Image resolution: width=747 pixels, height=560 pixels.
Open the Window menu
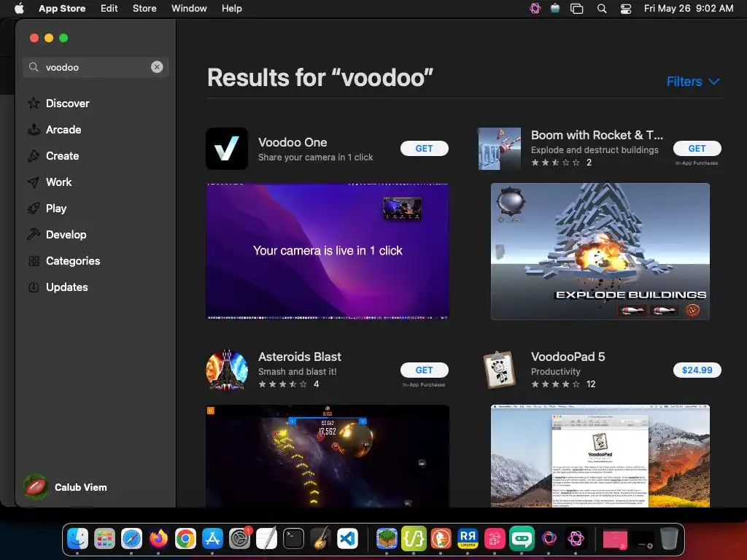189,8
